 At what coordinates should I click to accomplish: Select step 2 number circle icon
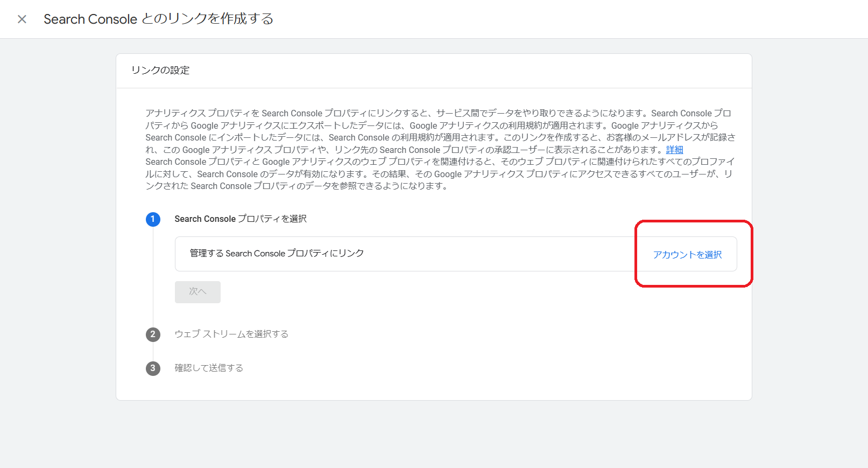tap(153, 334)
